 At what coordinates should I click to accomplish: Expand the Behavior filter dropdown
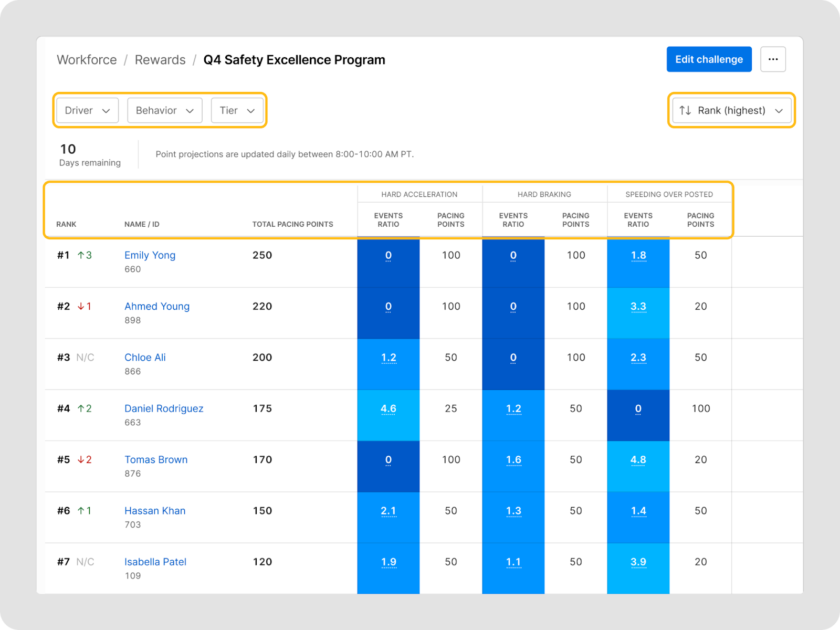164,110
